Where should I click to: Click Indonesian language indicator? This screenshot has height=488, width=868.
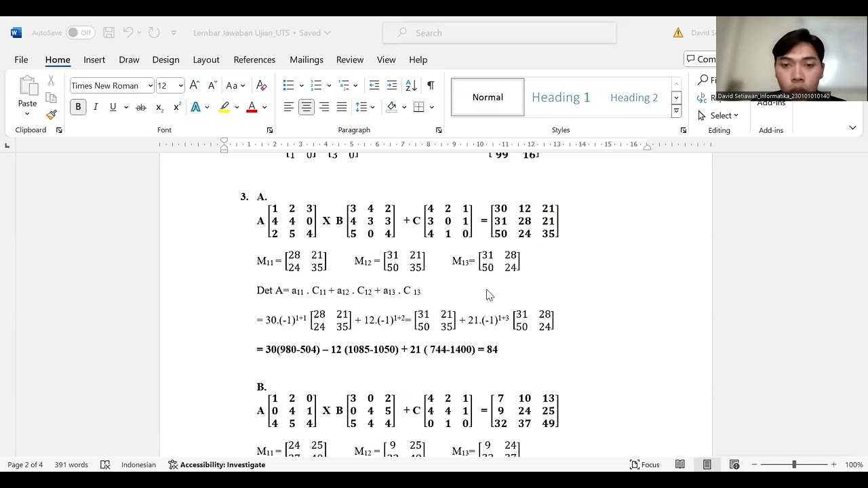click(138, 464)
